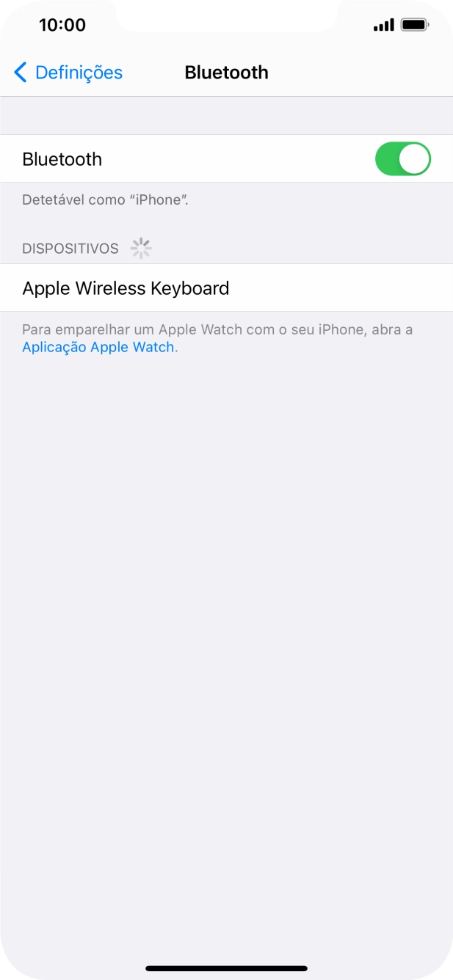Tap the notch area at screen top
The width and height of the screenshot is (453, 980).
(x=226, y=15)
